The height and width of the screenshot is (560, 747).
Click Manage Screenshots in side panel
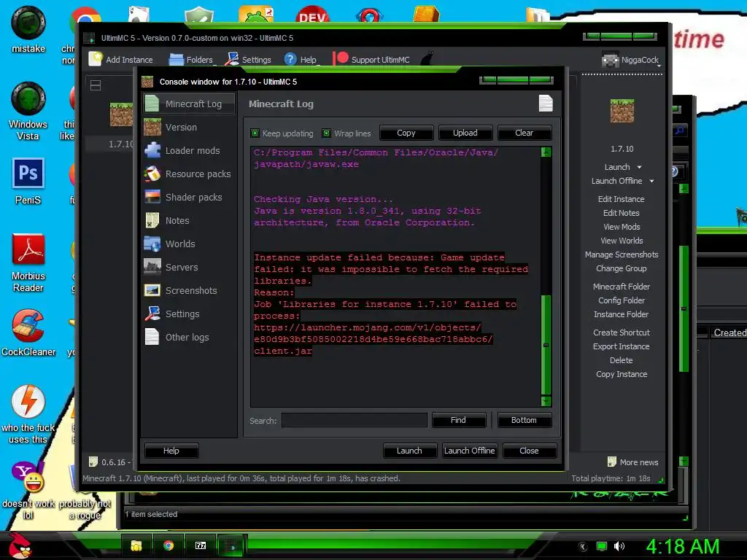click(x=622, y=254)
